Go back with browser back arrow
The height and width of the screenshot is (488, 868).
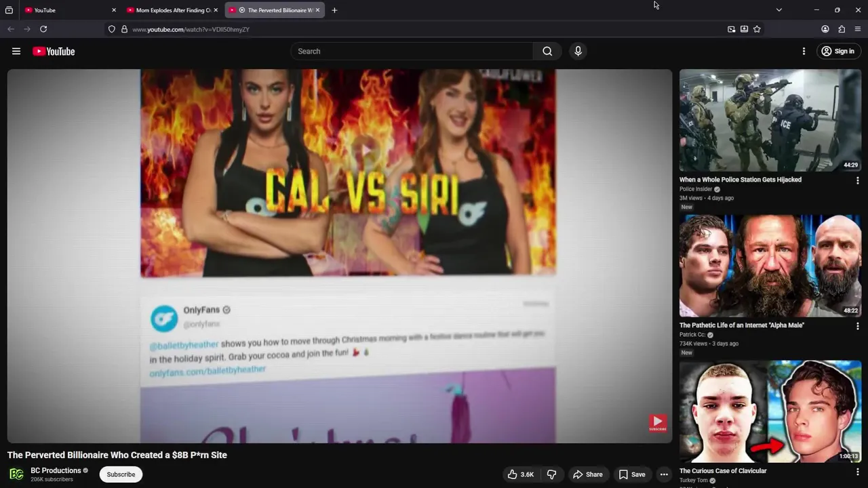(11, 29)
